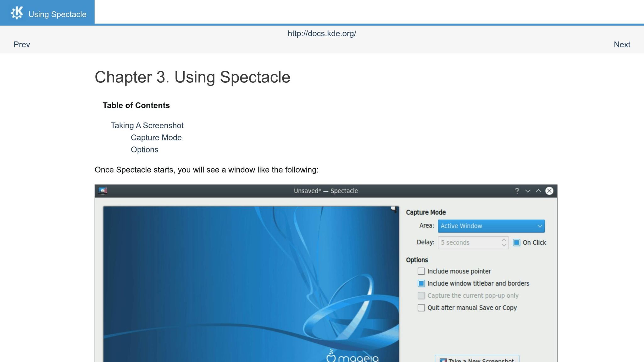Toggle the On Click checkbox
Image resolution: width=644 pixels, height=362 pixels.
point(516,243)
